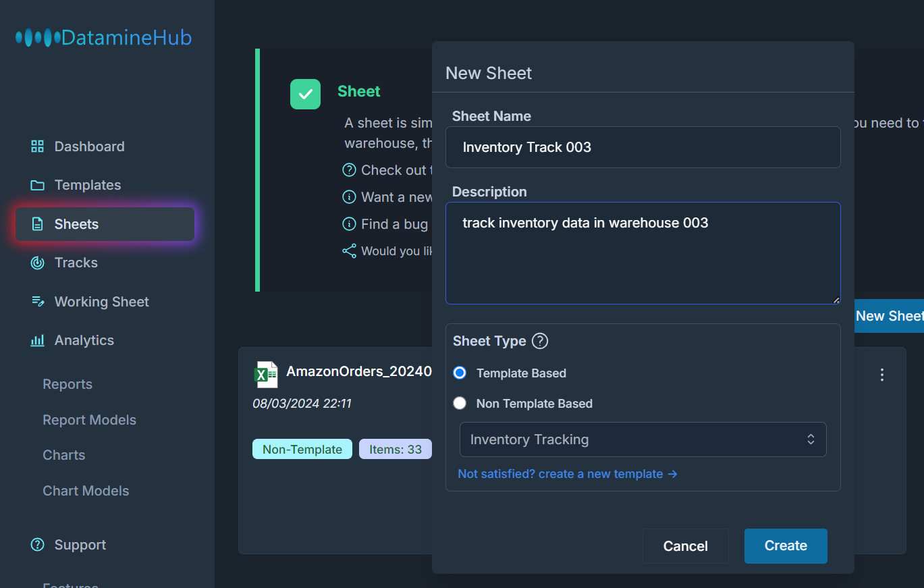The height and width of the screenshot is (588, 924).
Task: Click the Support question mark icon
Action: tap(38, 545)
